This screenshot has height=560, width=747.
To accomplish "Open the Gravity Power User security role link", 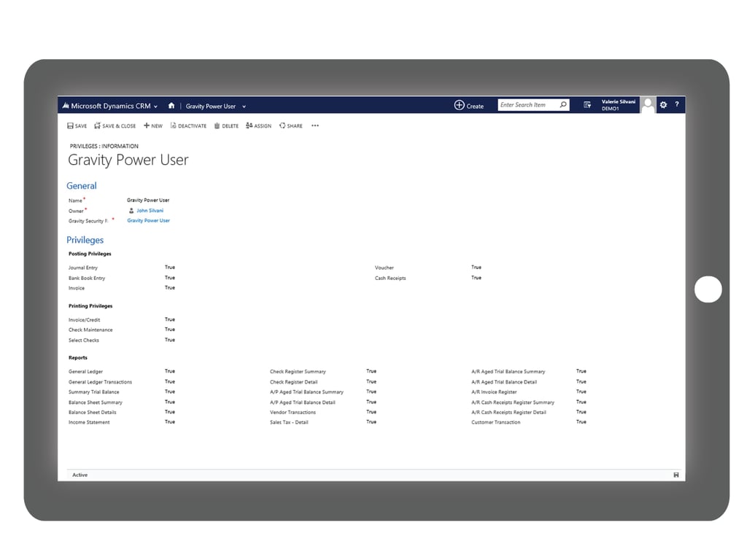I will 148,220.
